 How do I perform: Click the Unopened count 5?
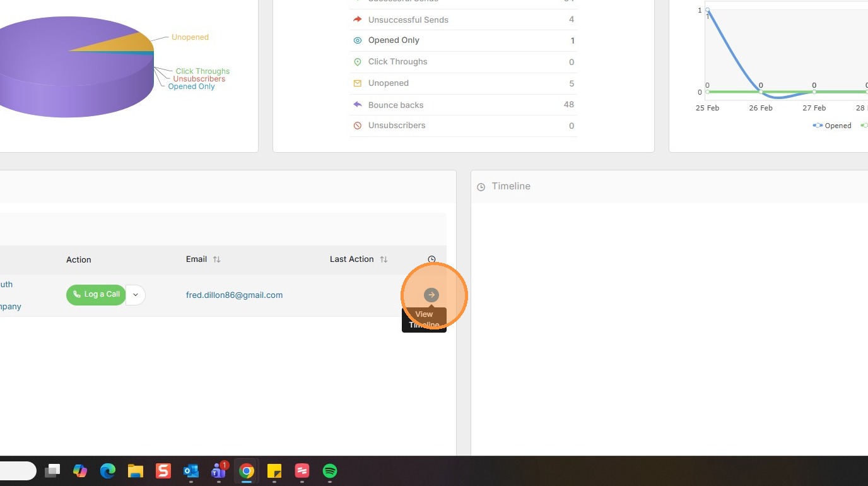point(572,83)
